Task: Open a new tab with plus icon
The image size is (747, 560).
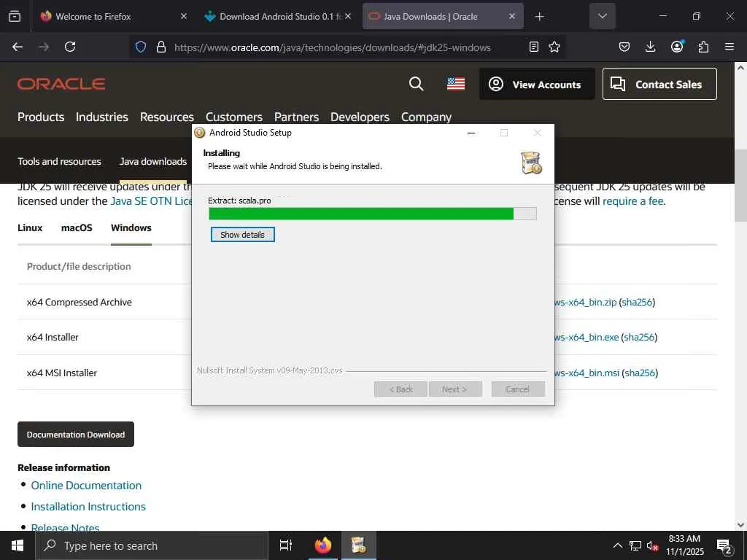Action: point(539,17)
